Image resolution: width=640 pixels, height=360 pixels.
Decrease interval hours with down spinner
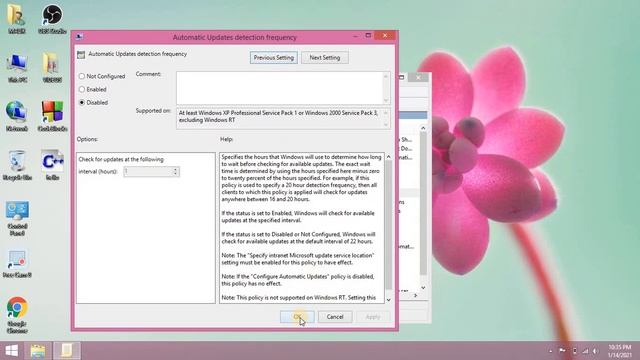pos(176,174)
